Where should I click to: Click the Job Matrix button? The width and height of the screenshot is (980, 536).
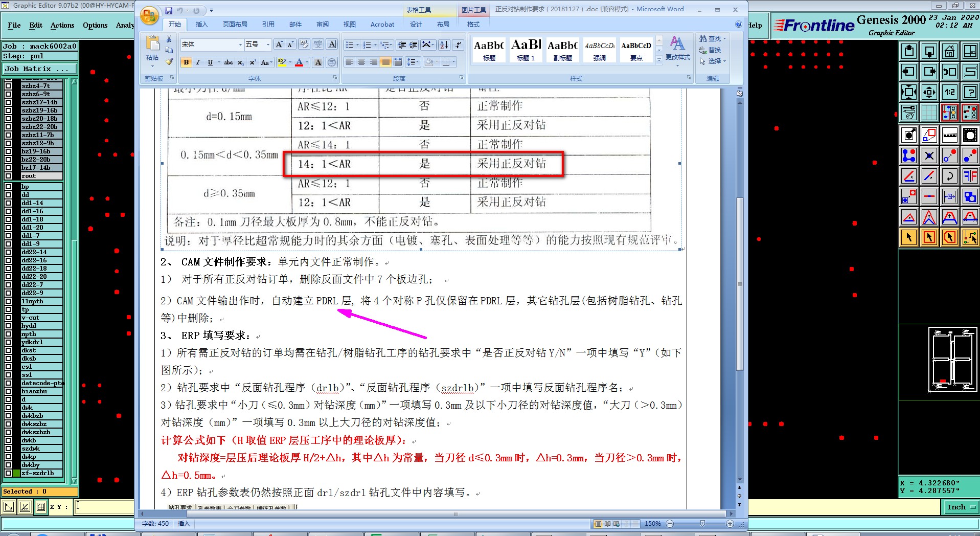coord(40,69)
